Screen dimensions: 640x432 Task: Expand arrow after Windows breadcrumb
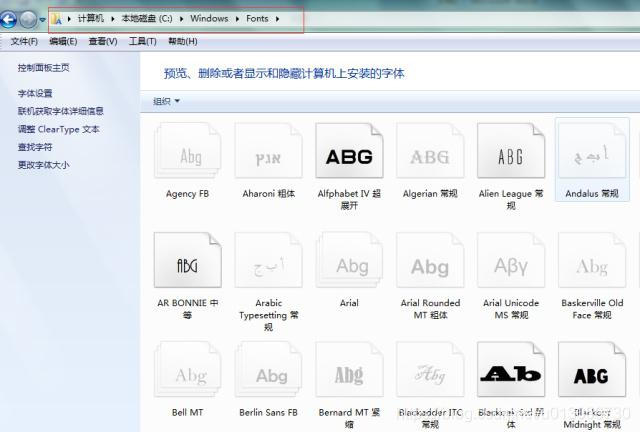click(237, 19)
